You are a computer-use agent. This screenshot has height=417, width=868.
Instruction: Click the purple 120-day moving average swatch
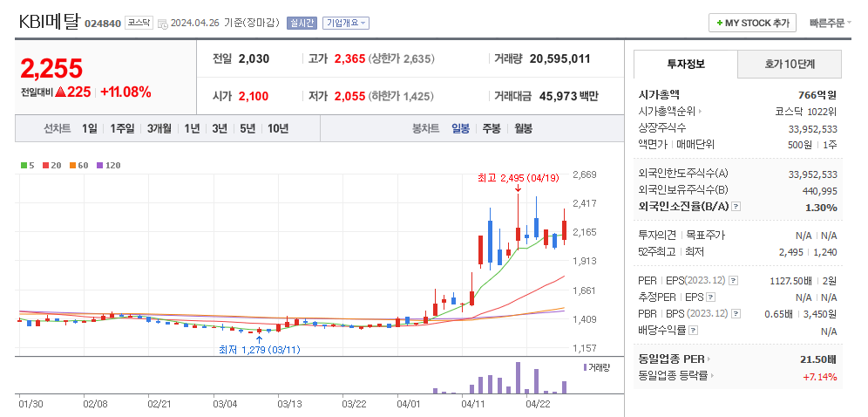tap(99, 165)
